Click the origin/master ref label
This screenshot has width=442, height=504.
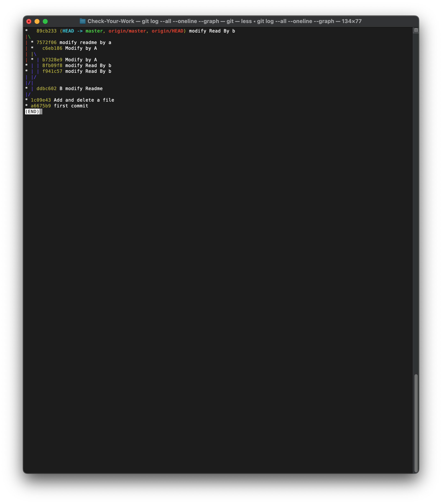[x=127, y=31]
